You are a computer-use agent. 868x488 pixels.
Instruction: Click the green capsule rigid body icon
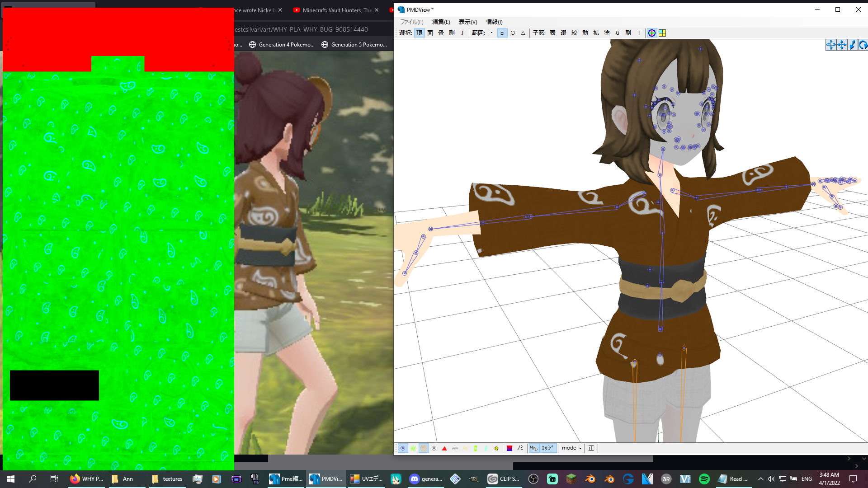pyautogui.click(x=476, y=448)
